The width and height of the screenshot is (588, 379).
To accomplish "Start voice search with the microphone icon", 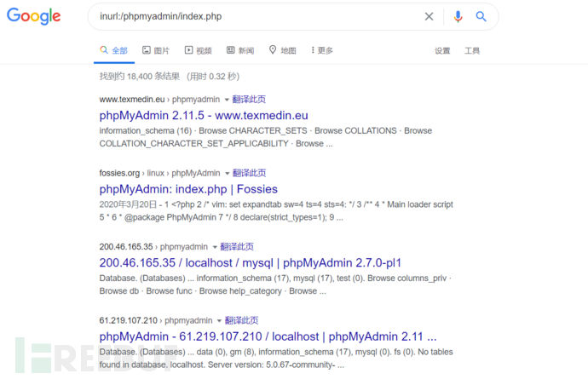I will point(458,16).
